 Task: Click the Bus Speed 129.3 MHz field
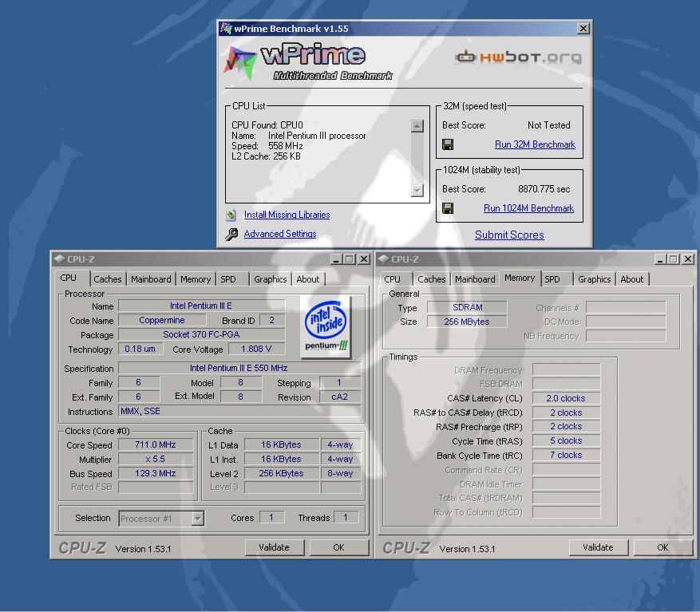tap(156, 473)
